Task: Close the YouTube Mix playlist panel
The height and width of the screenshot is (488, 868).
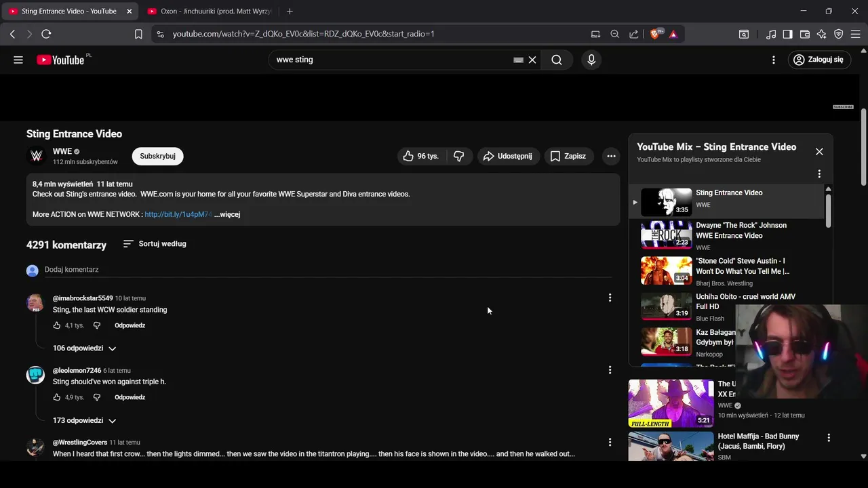Action: pos(819,152)
